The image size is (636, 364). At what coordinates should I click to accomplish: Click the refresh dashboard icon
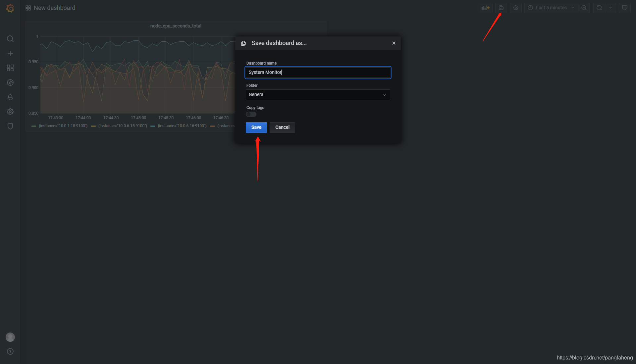pyautogui.click(x=599, y=8)
